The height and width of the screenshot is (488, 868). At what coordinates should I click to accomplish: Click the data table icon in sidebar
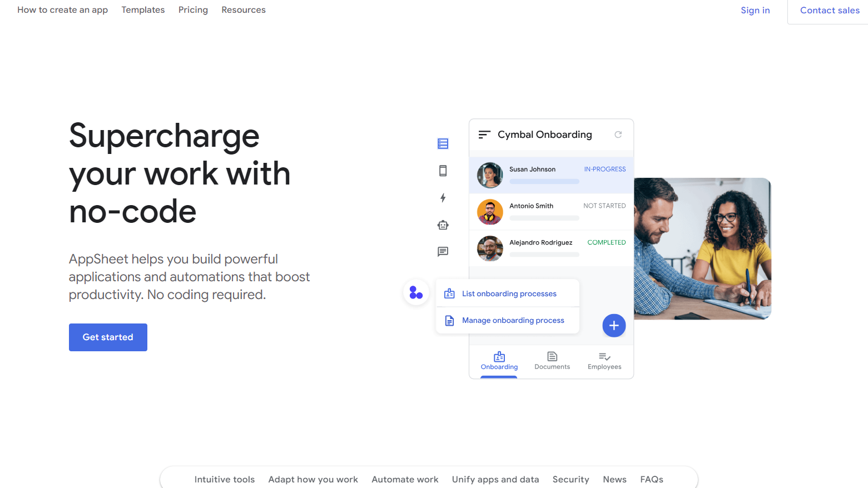coord(443,144)
